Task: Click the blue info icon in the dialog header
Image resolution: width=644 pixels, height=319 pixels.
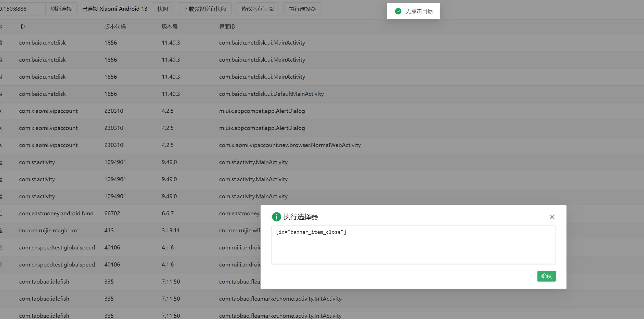Action: tap(277, 217)
